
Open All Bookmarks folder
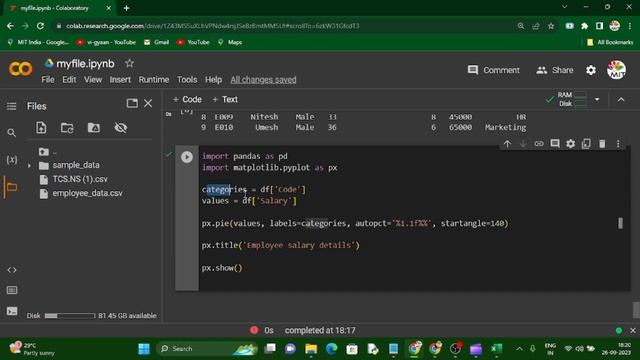(x=610, y=42)
